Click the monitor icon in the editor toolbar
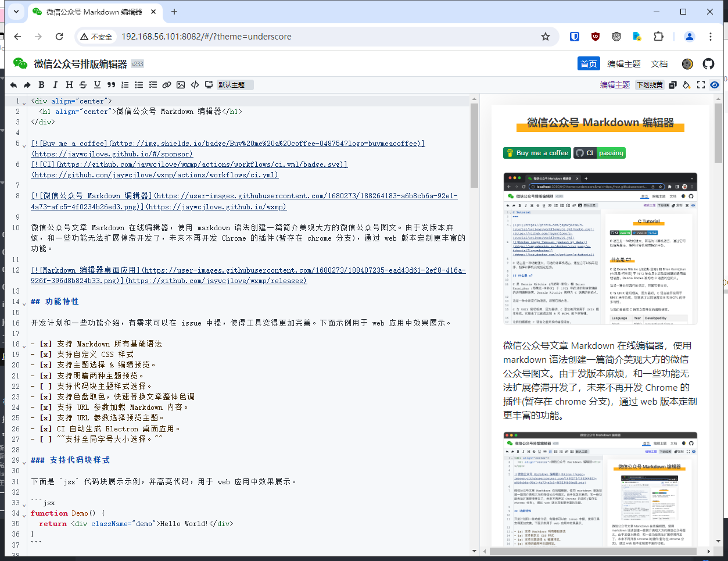Screen dimensions: 728x561 tap(209, 85)
